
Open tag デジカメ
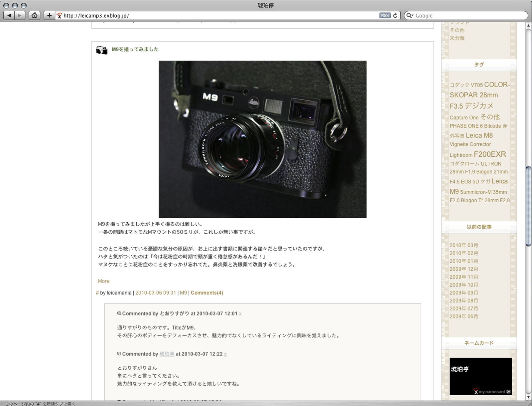pyautogui.click(x=479, y=106)
